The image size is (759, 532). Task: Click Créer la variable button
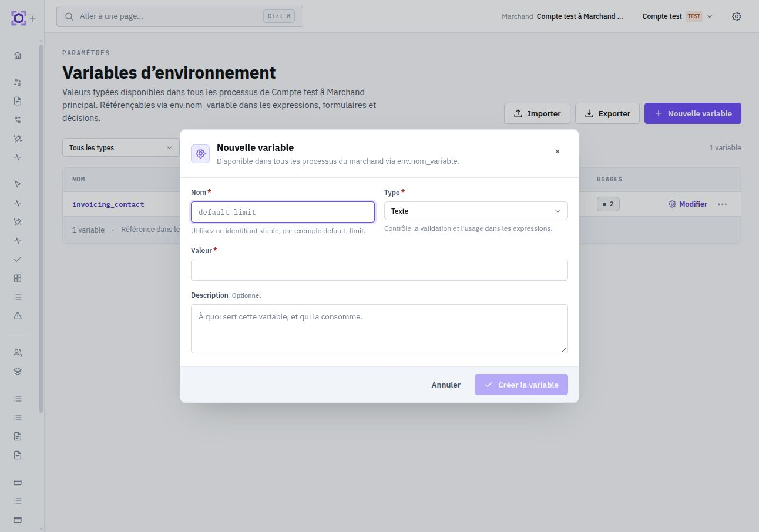pos(521,385)
